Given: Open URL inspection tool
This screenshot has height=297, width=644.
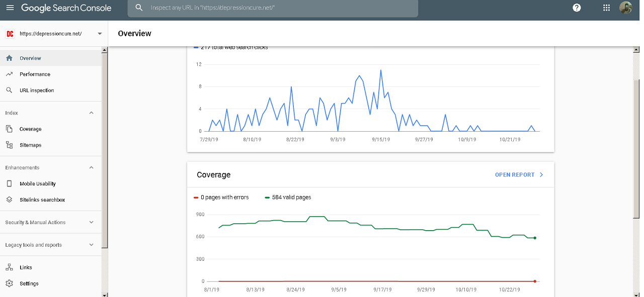Looking at the screenshot, I should pos(50,90).
